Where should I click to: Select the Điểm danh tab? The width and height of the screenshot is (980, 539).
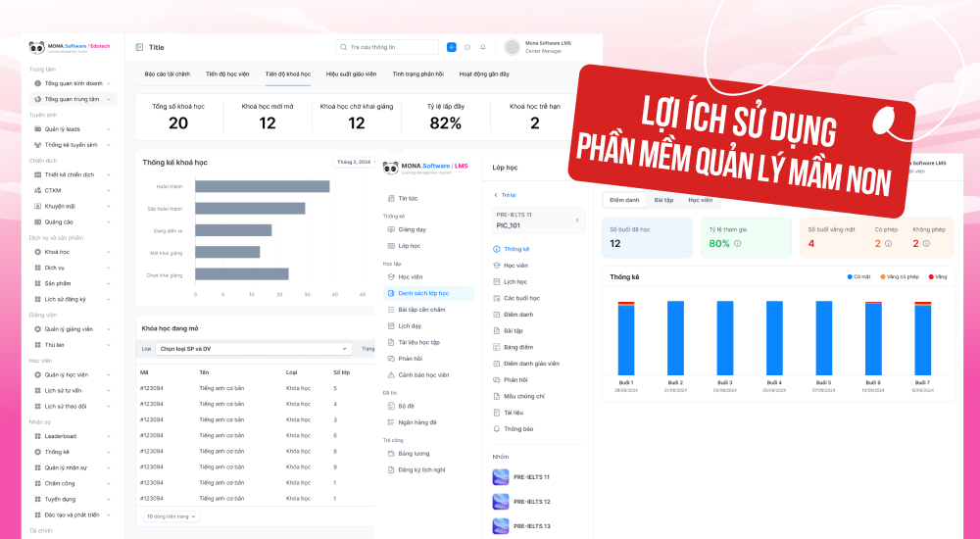(624, 200)
